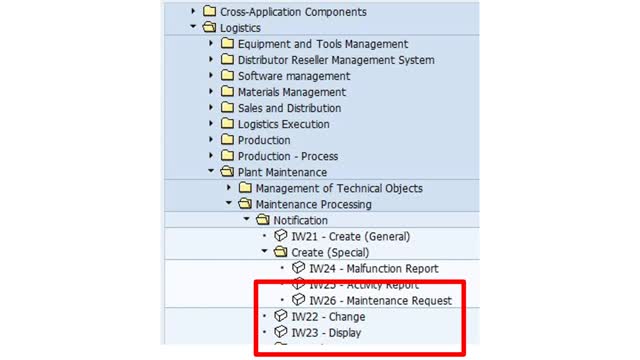Expand Materials Management node arrow
Image resolution: width=640 pixels, height=360 pixels.
click(211, 91)
